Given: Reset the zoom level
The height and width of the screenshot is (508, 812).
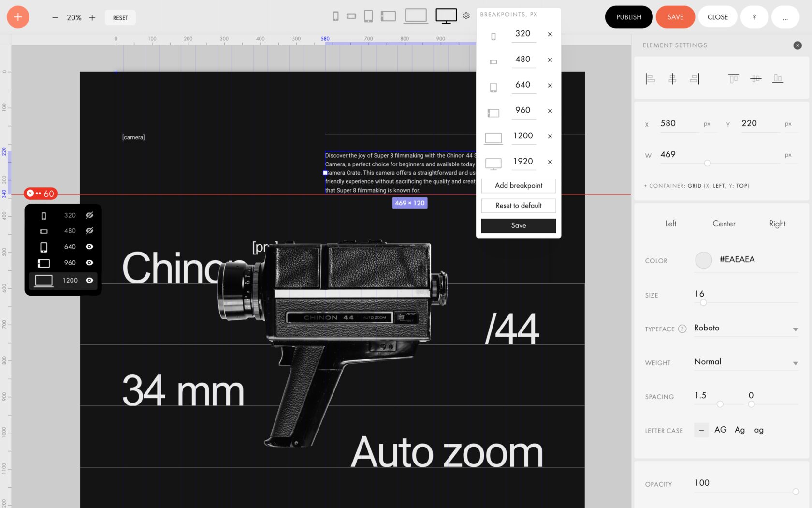Looking at the screenshot, I should [x=120, y=18].
